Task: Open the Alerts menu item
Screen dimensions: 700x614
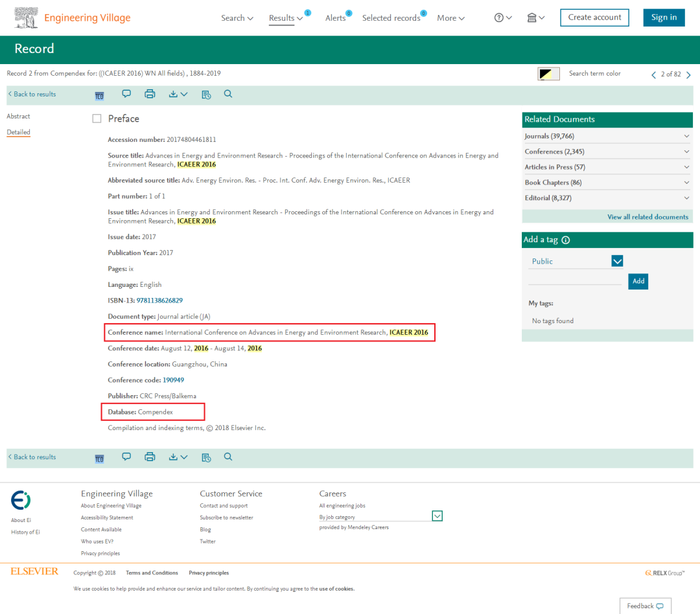Action: point(336,18)
